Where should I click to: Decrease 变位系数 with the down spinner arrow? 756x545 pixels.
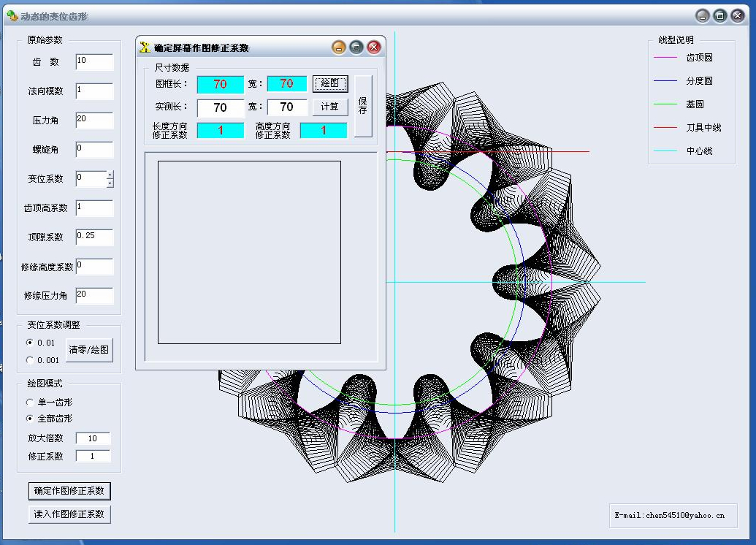[110, 183]
